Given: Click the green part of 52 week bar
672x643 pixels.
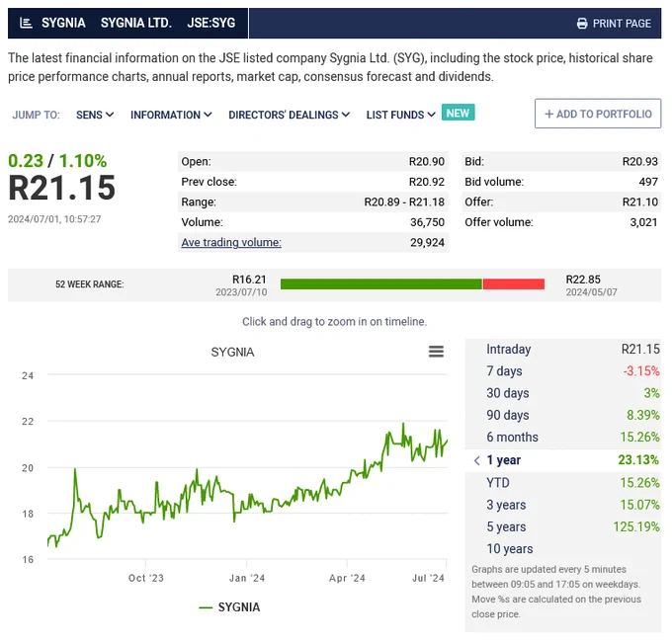Looking at the screenshot, I should pyautogui.click(x=381, y=284).
